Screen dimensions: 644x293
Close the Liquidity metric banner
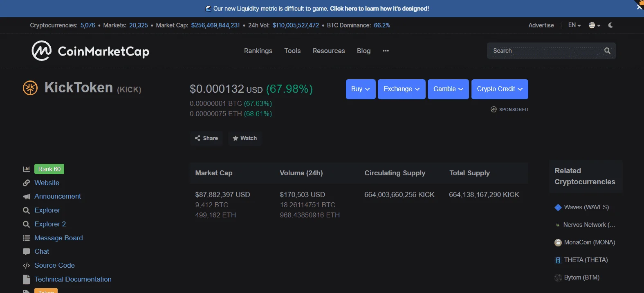(640, 7)
